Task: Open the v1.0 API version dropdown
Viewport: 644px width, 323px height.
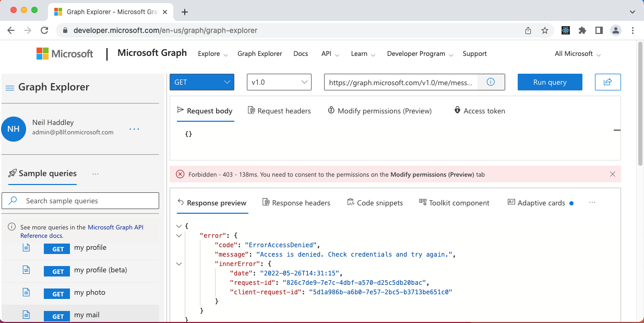Action: [279, 82]
